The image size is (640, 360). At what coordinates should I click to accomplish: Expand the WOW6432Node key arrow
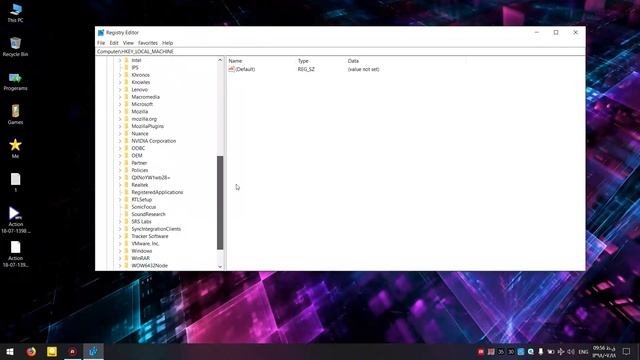pyautogui.click(x=120, y=266)
